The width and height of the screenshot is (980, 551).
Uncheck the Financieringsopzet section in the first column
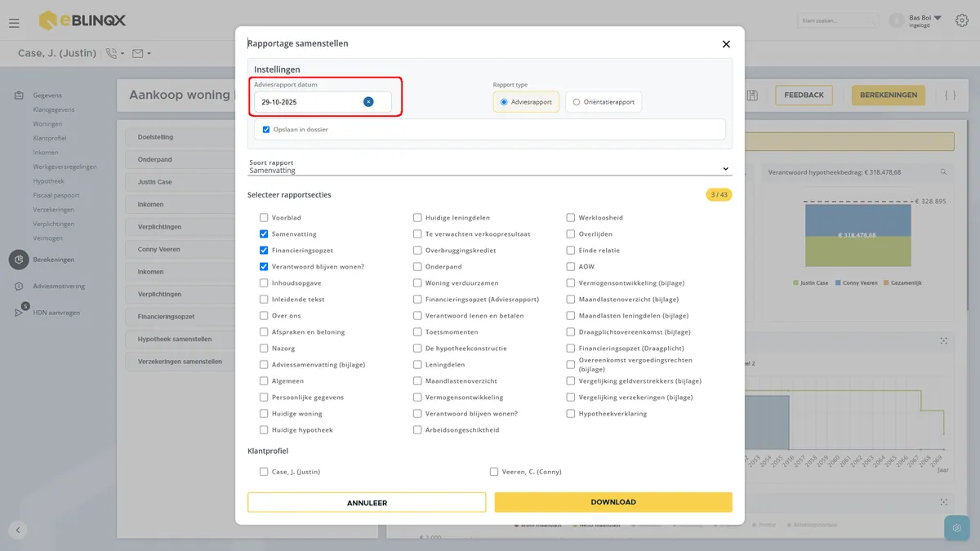[x=264, y=251]
